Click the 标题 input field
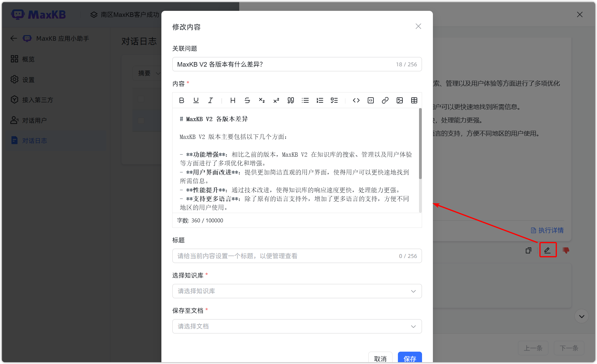This screenshot has height=364, width=597. [x=297, y=256]
